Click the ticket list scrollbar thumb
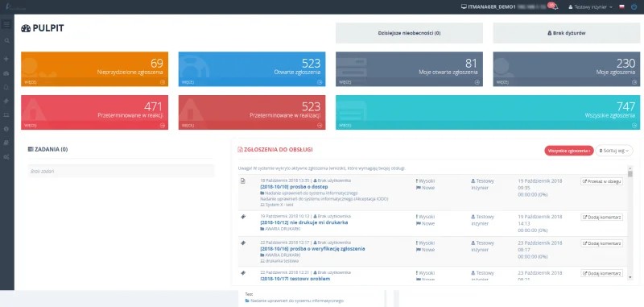 (630, 174)
